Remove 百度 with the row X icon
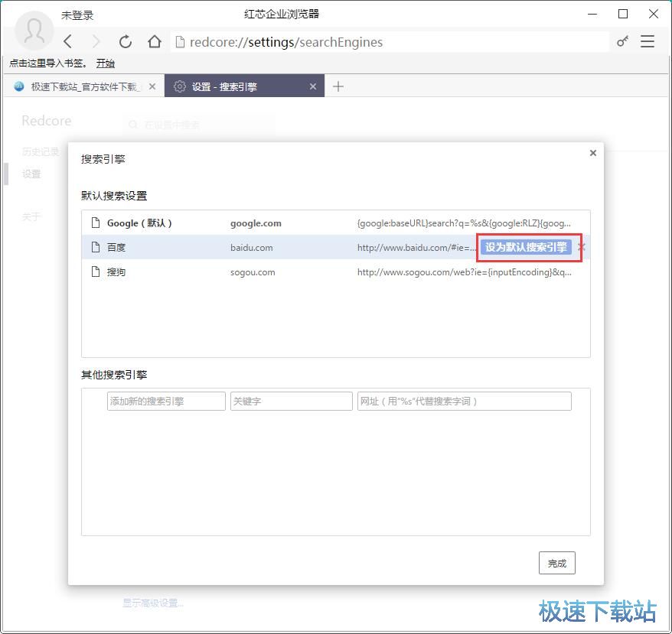The width and height of the screenshot is (672, 634). pos(582,247)
